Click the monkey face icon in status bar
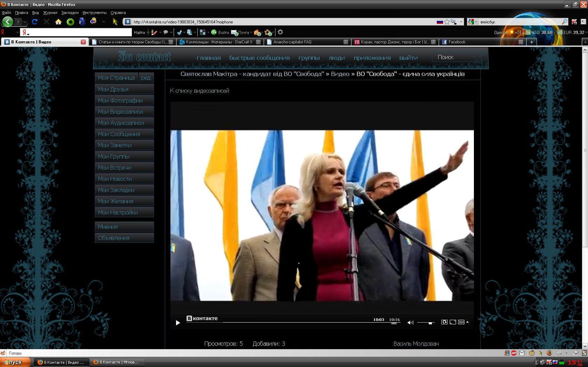 pos(532,353)
